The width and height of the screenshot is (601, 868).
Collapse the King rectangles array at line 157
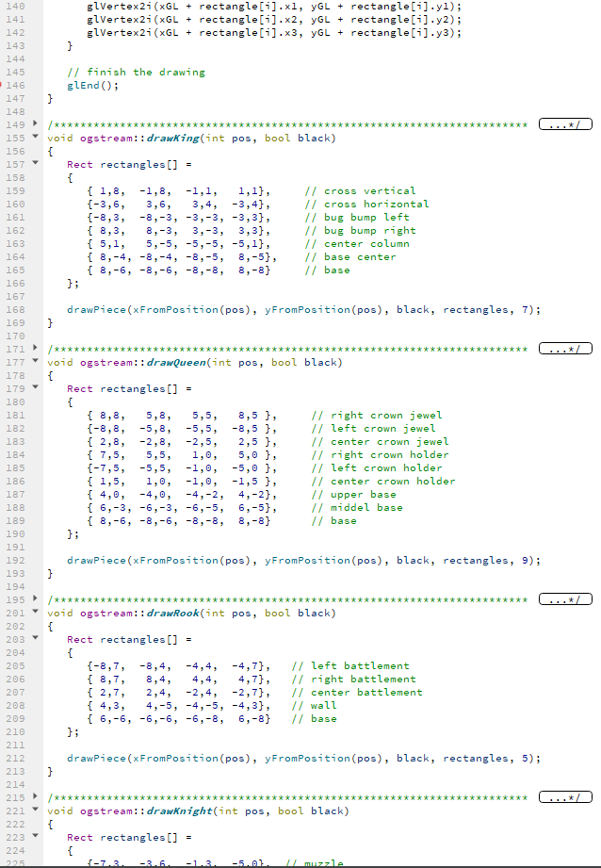click(36, 163)
